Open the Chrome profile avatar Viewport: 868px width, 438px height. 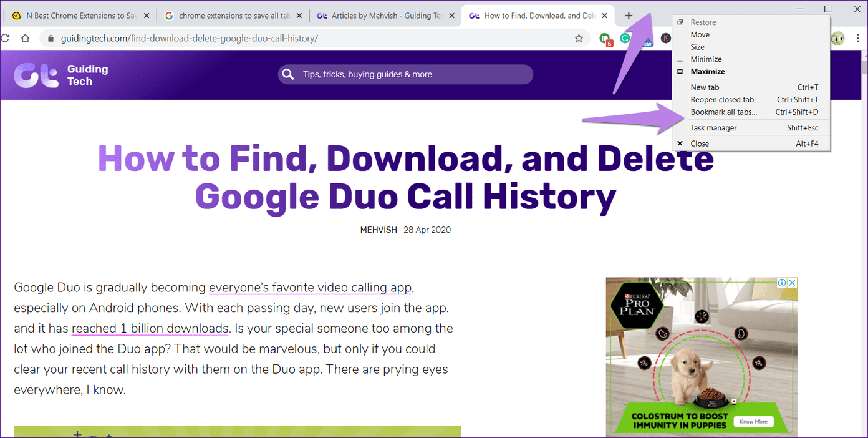[837, 39]
